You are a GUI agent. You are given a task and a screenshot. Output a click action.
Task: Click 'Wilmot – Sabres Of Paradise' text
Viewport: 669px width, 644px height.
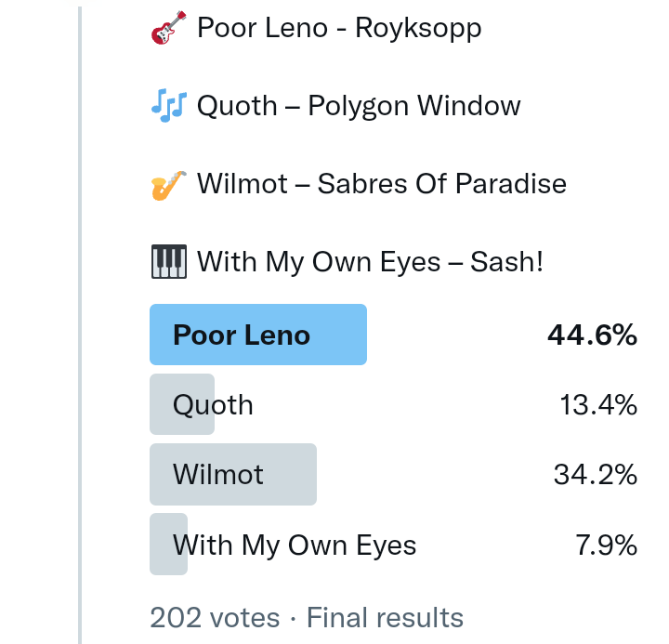pyautogui.click(x=381, y=184)
